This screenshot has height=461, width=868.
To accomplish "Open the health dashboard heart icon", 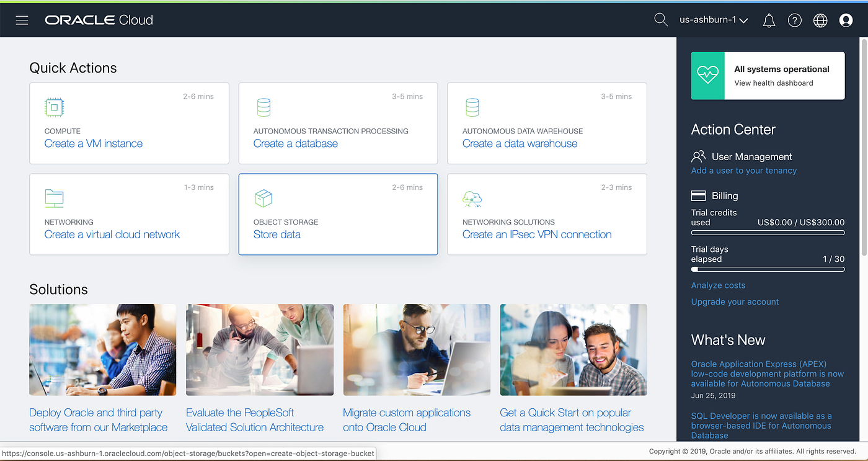I will pyautogui.click(x=707, y=75).
